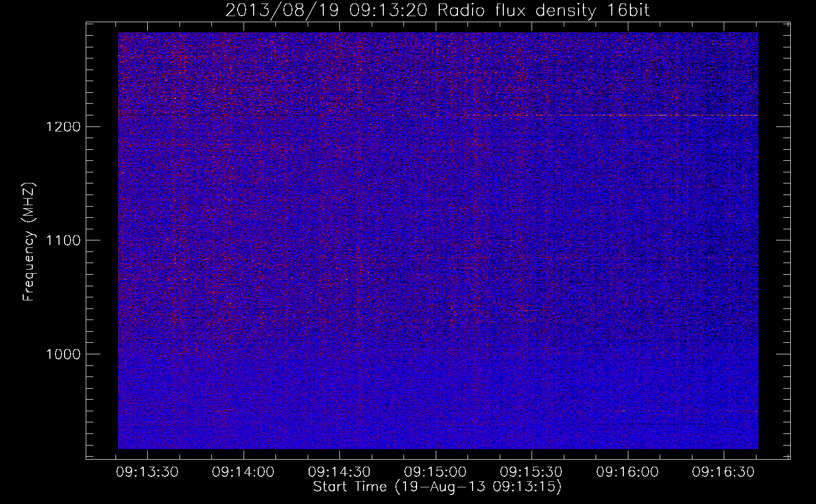Click the 09:15:00 time tick label
Image resolution: width=816 pixels, height=504 pixels.
tap(435, 472)
